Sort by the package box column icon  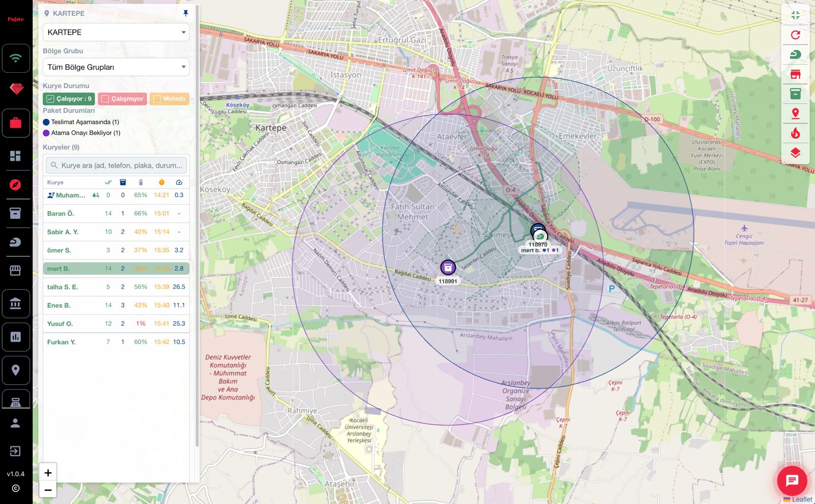click(x=123, y=182)
